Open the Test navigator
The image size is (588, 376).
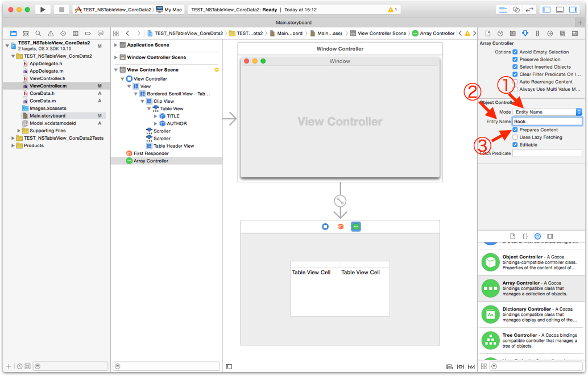63,34
